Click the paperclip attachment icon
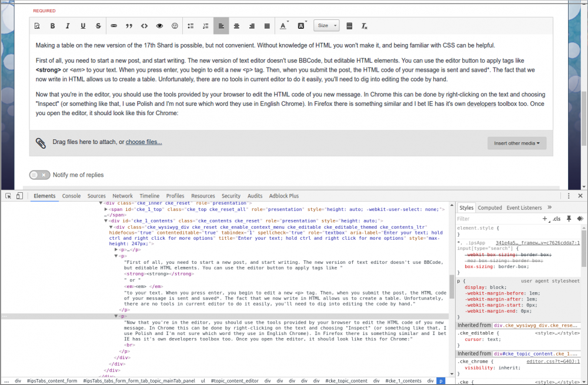This screenshot has width=588, height=385. pyautogui.click(x=41, y=143)
